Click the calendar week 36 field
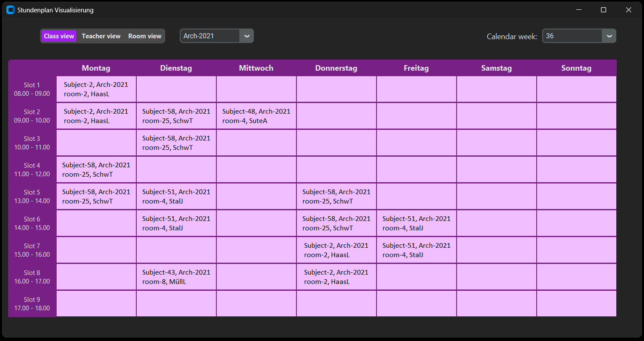The image size is (644, 341). 572,36
